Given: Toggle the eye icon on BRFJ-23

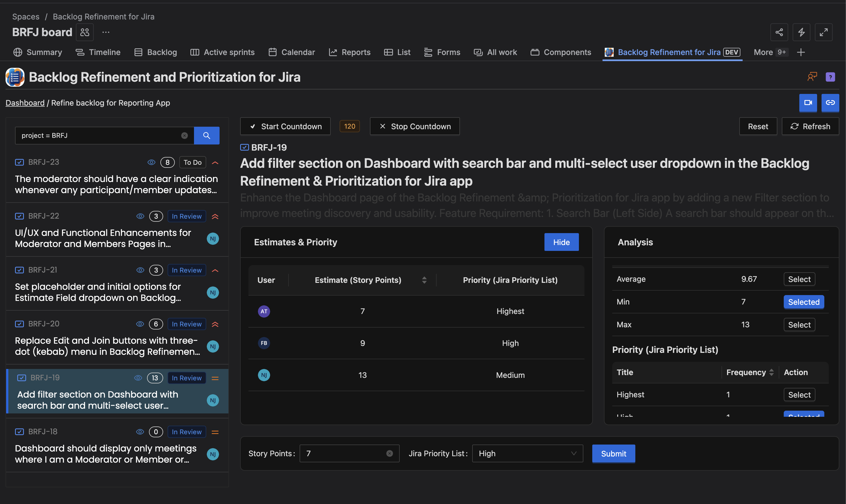Looking at the screenshot, I should [151, 162].
